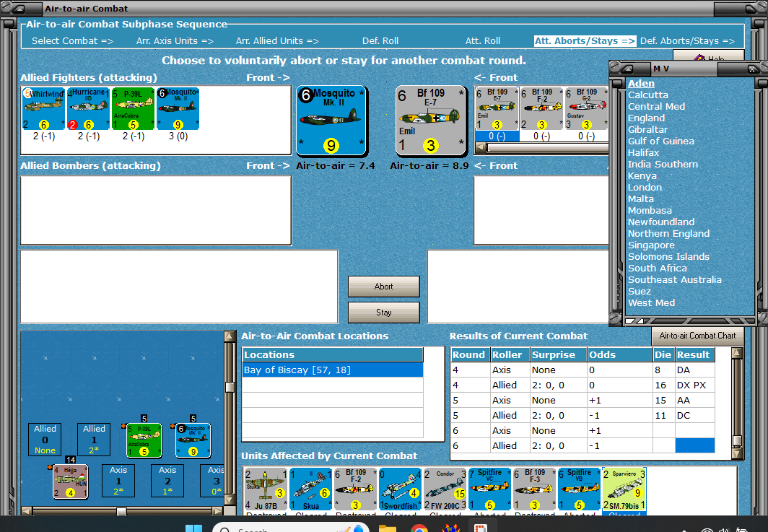Select the Hurricane IID fighter counter
768x532 pixels.
coord(88,109)
